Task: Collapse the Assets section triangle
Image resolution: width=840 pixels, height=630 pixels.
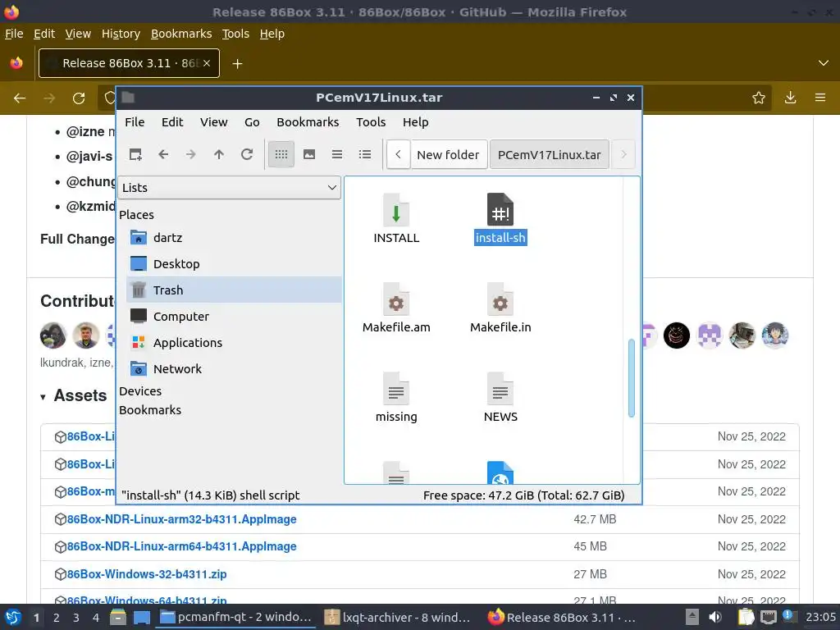Action: 43,397
